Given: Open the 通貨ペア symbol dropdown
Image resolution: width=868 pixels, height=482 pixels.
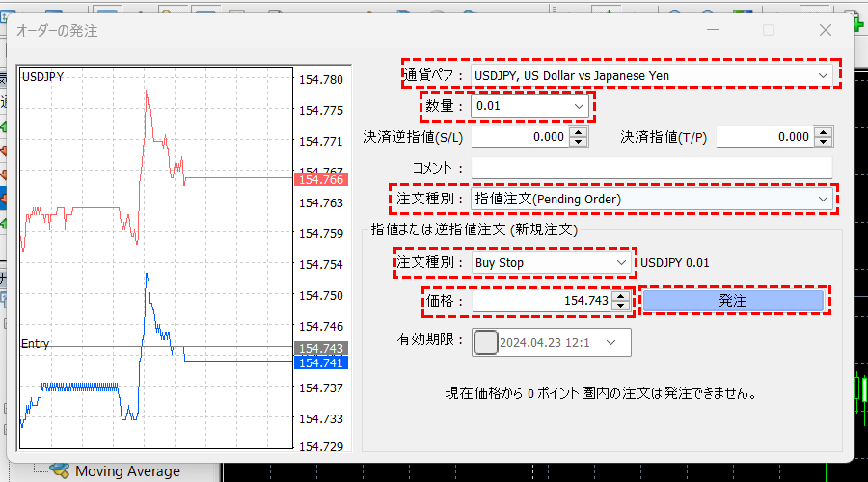Looking at the screenshot, I should pyautogui.click(x=652, y=76).
